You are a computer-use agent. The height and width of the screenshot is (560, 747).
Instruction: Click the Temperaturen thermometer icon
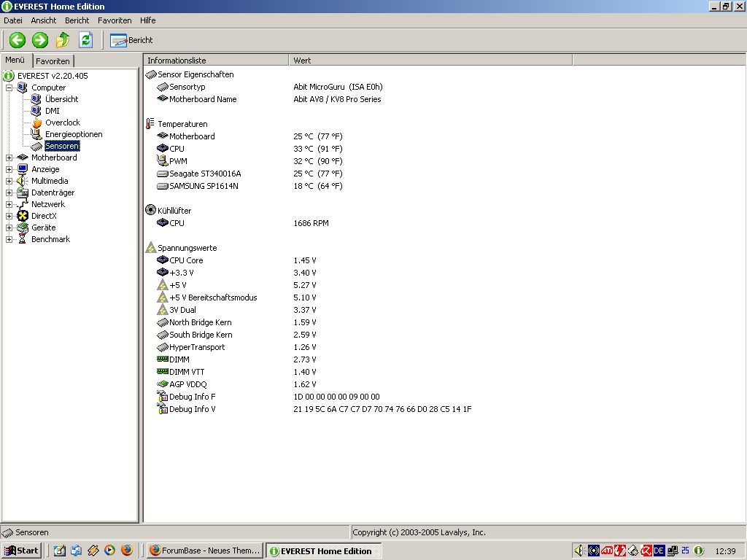[150, 124]
